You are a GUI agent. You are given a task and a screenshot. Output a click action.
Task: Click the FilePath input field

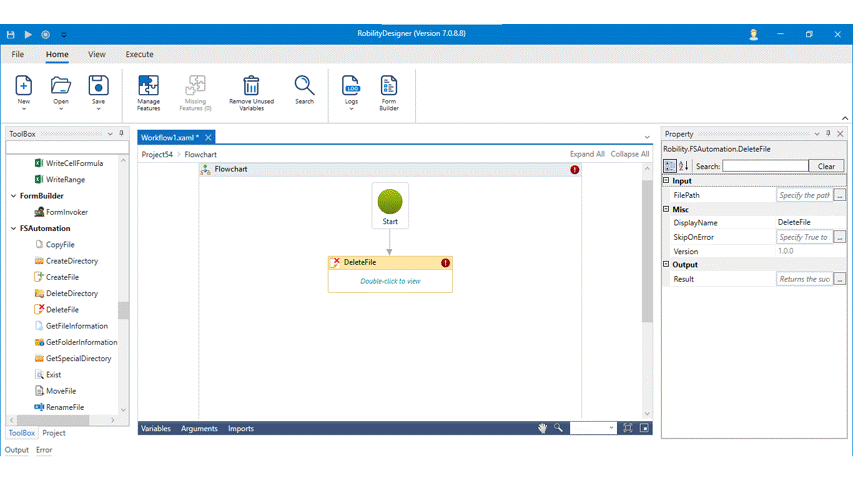[x=804, y=196]
